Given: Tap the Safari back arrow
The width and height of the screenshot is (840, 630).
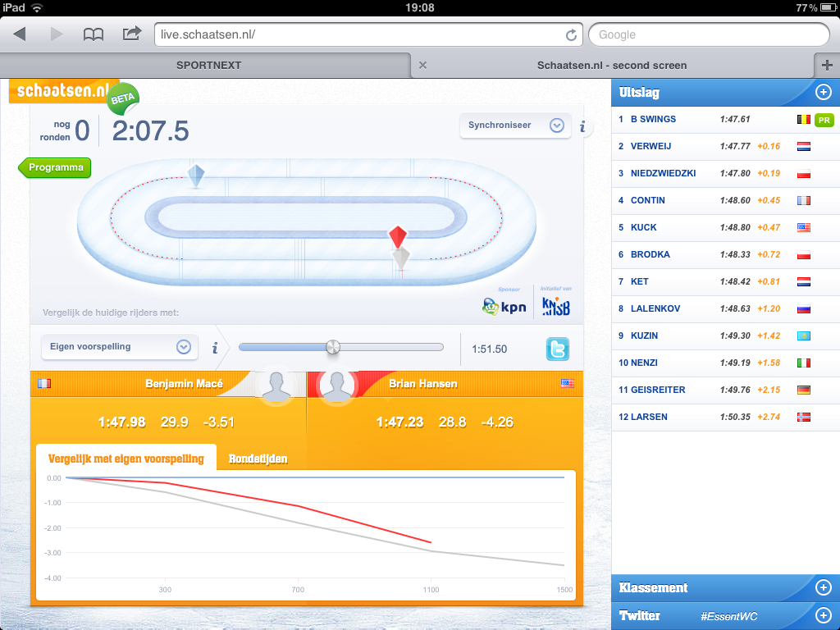Looking at the screenshot, I should pyautogui.click(x=20, y=34).
